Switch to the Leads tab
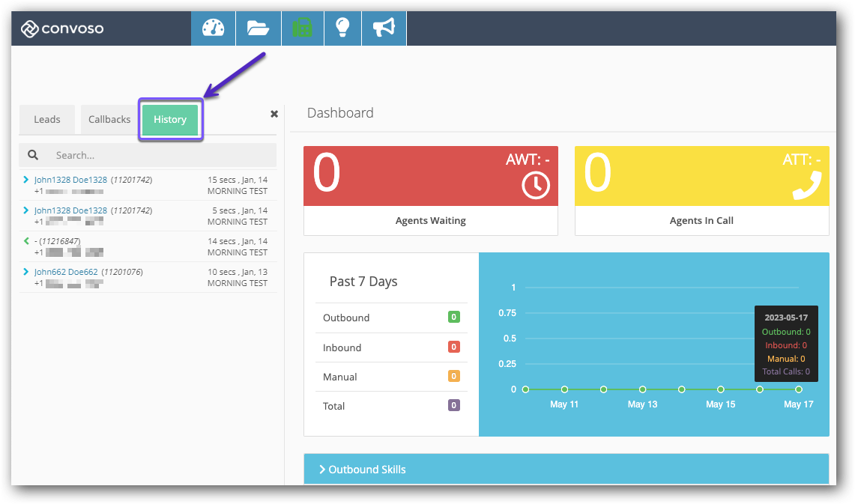 pyautogui.click(x=47, y=120)
